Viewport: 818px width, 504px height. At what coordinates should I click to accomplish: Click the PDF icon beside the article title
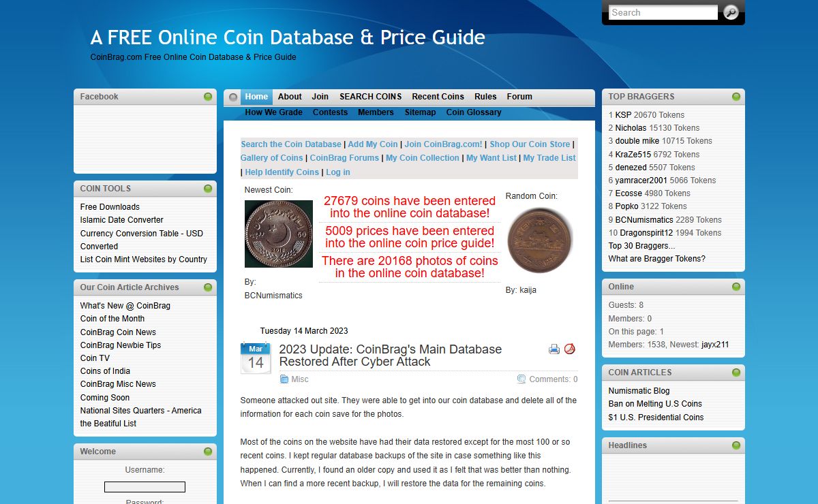tap(570, 349)
